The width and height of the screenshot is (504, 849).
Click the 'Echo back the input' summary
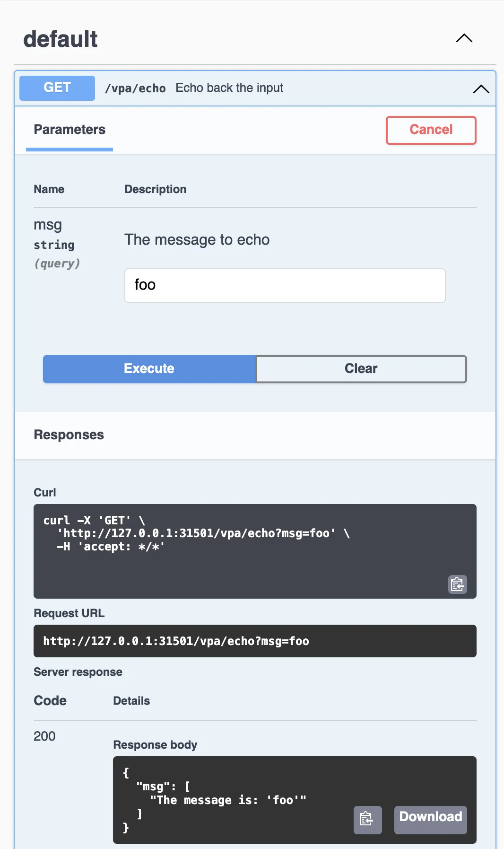(x=229, y=88)
